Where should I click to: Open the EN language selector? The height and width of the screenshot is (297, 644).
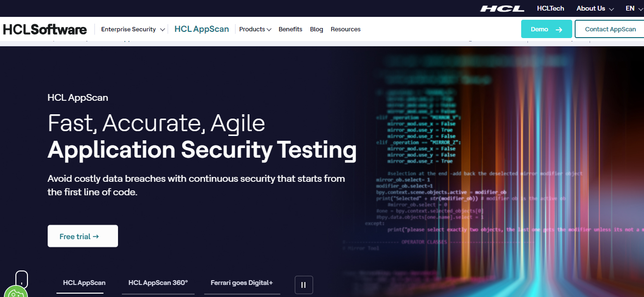(633, 9)
